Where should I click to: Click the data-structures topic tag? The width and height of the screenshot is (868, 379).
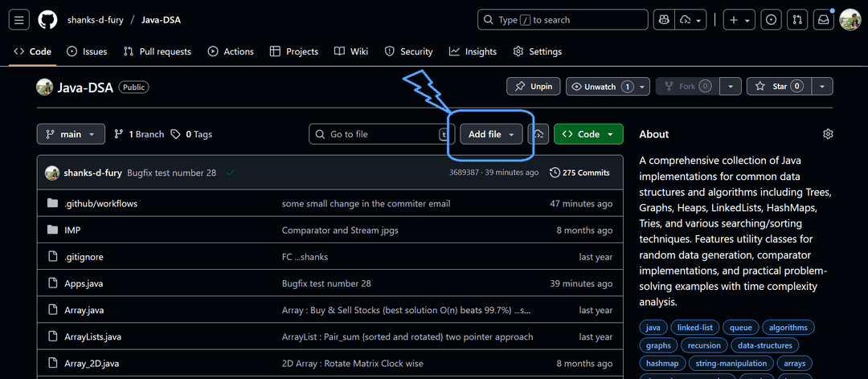click(x=765, y=345)
